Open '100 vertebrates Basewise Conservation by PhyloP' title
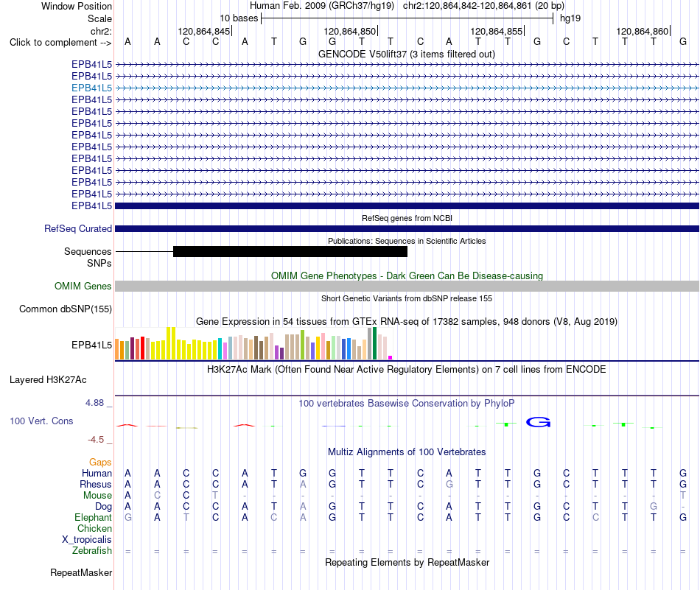 point(407,404)
